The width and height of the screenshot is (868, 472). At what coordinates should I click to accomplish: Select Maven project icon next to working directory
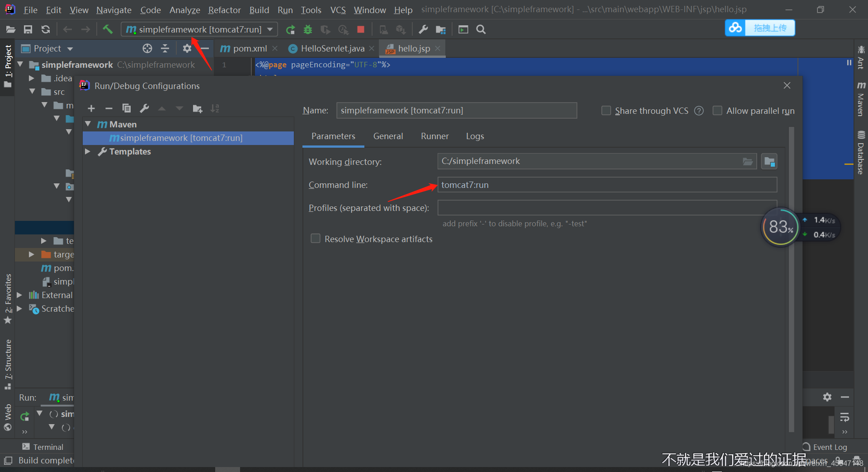coord(769,161)
